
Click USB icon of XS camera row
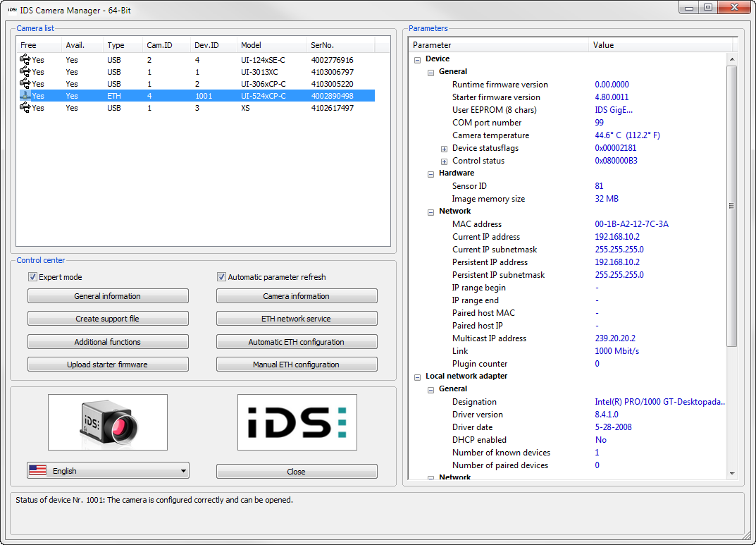pos(25,108)
